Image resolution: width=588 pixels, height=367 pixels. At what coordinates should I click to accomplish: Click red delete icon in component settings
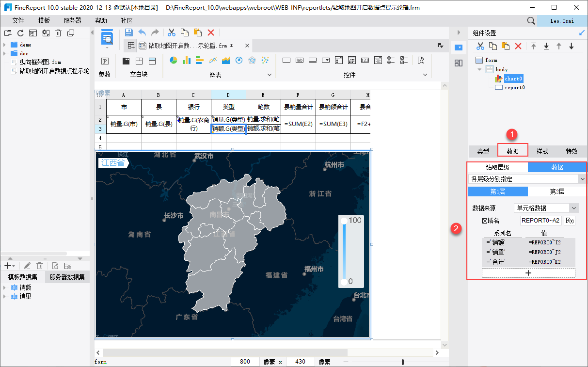pyautogui.click(x=518, y=46)
